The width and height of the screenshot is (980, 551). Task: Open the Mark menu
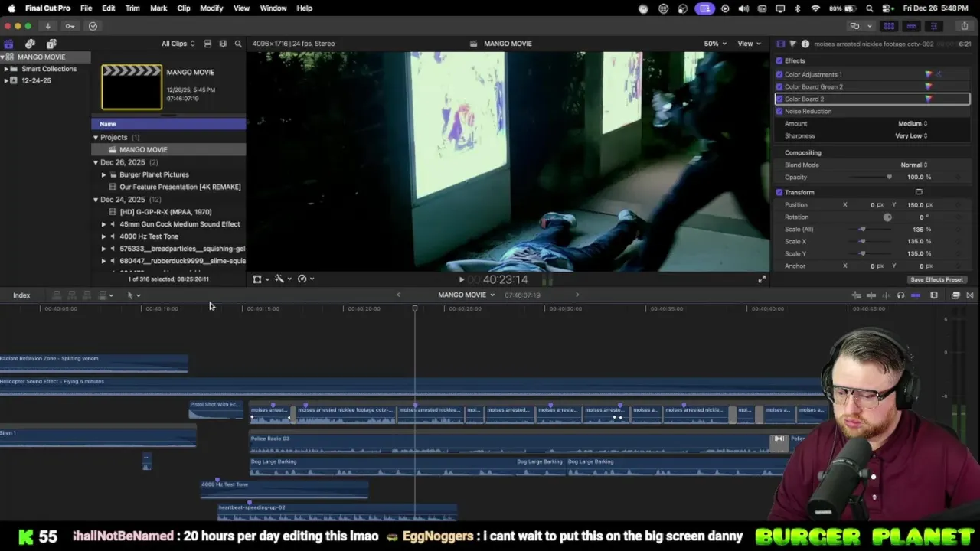[158, 8]
